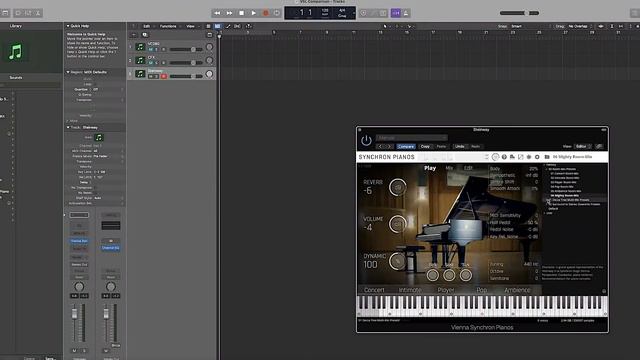Click the channel strip pan knob in inspector
The height and width of the screenshot is (360, 640).
(x=79, y=286)
